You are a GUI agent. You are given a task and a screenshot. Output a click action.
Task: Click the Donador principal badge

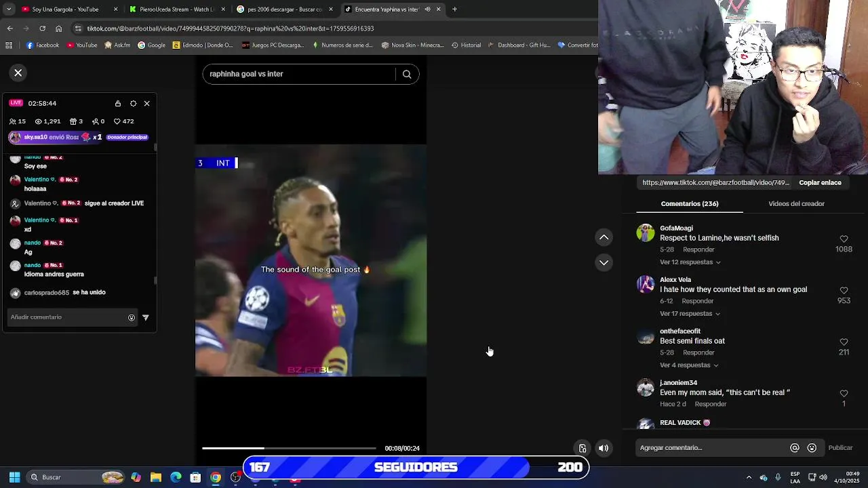127,137
